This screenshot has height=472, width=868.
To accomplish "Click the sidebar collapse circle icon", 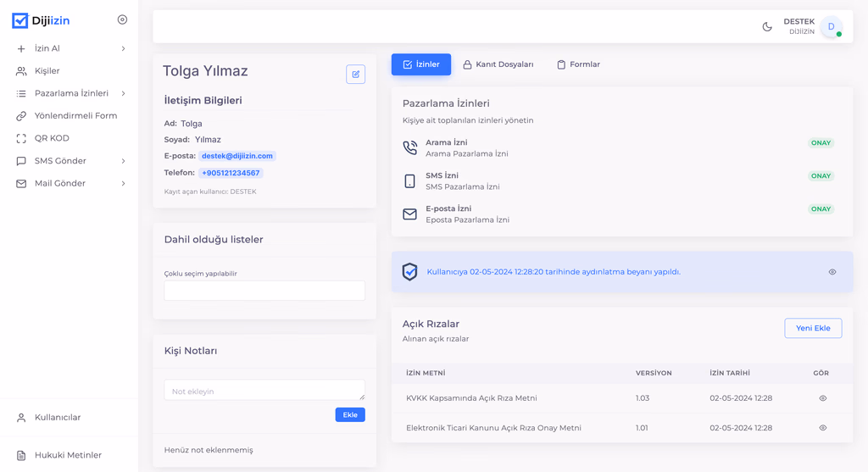I will 122,19.
